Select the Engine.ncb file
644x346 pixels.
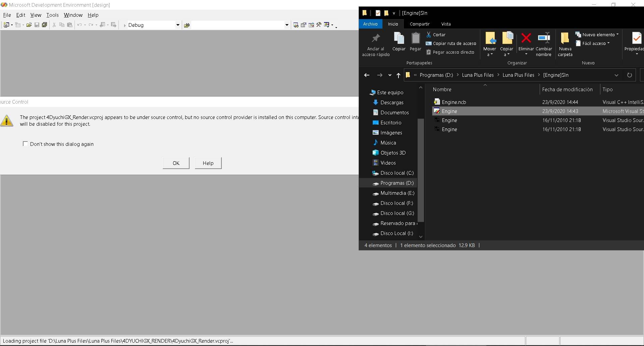(x=454, y=102)
